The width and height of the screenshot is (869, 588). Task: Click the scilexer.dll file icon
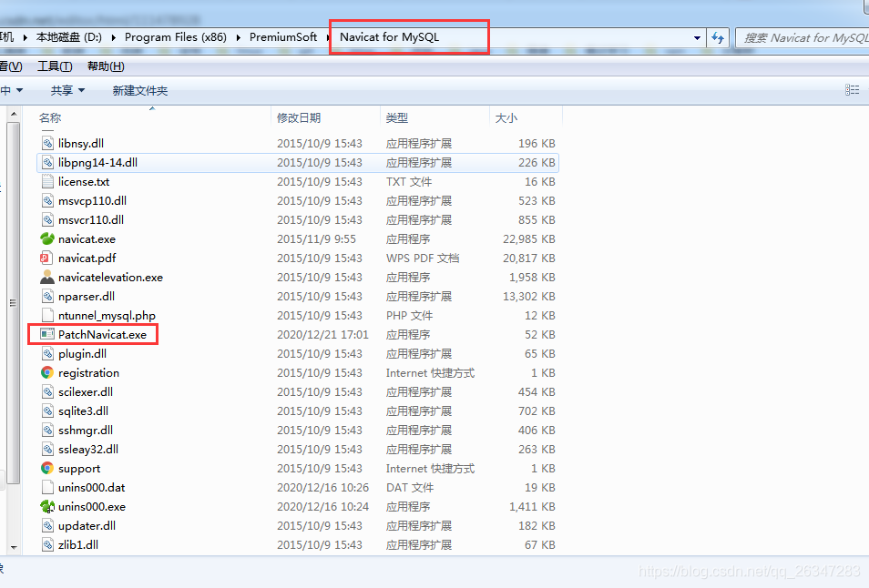[47, 392]
